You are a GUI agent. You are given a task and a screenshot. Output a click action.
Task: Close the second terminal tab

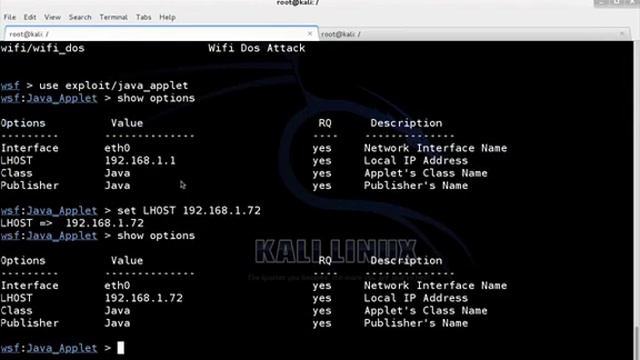point(622,34)
